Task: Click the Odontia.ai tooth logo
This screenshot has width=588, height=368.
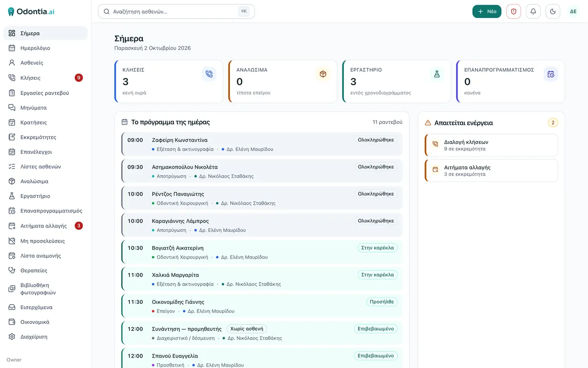Action: 11,11
